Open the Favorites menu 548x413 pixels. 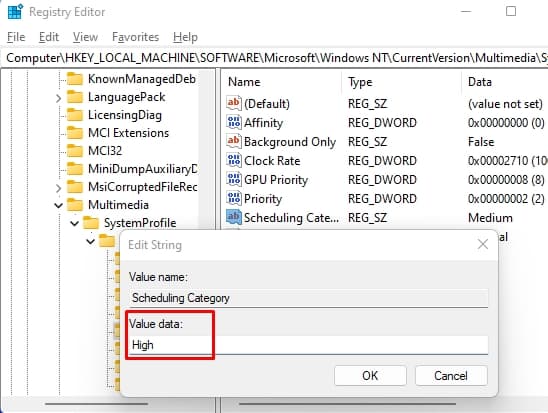[x=135, y=37]
